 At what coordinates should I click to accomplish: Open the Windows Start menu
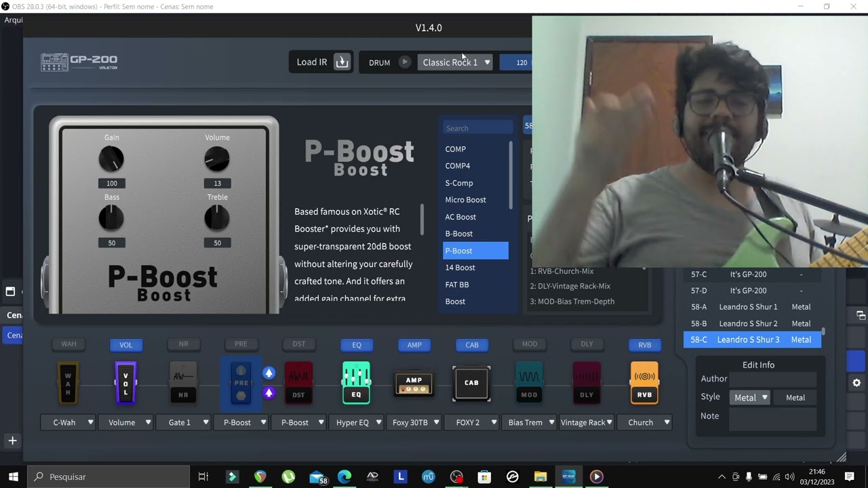click(x=14, y=476)
